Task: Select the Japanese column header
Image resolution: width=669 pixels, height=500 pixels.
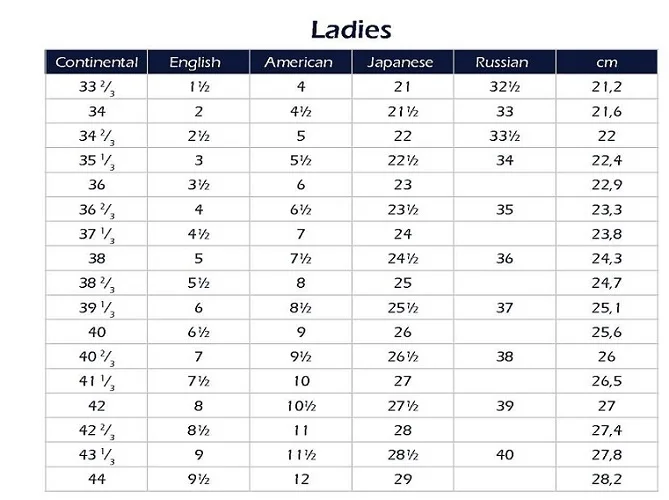Action: [400, 62]
